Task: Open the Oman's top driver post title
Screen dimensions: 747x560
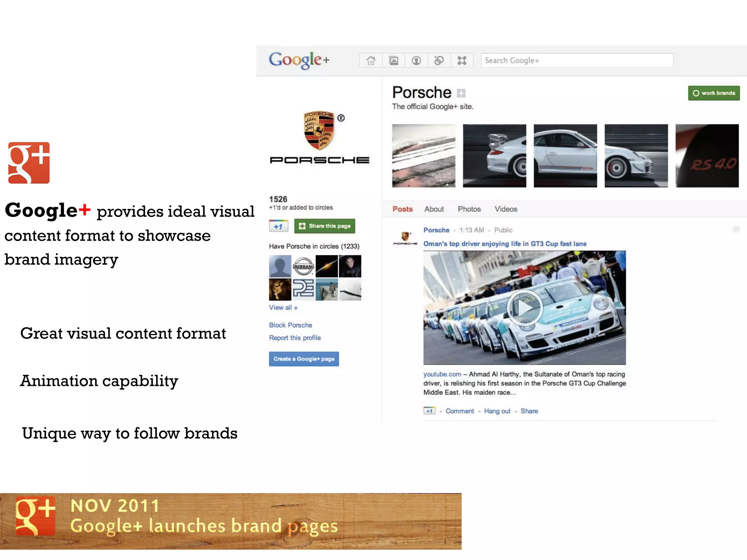Action: [505, 244]
